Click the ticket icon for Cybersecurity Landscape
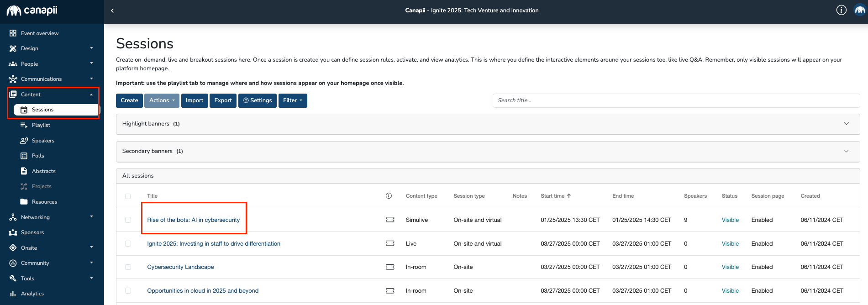Viewport: 868px width, 305px height. [x=390, y=267]
